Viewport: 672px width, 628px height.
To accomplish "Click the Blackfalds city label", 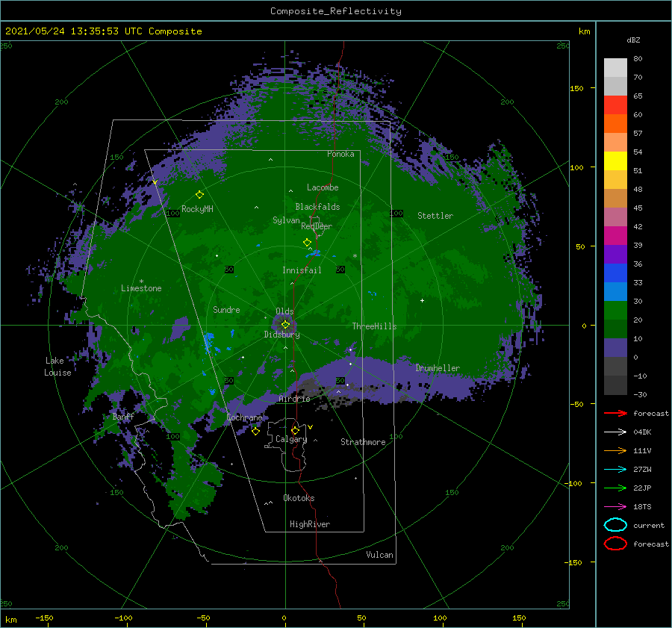I will click(x=317, y=207).
